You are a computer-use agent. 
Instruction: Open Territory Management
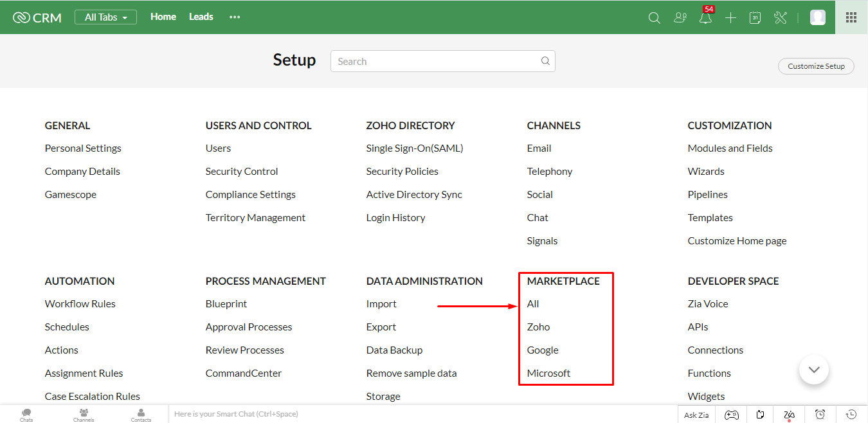255,218
